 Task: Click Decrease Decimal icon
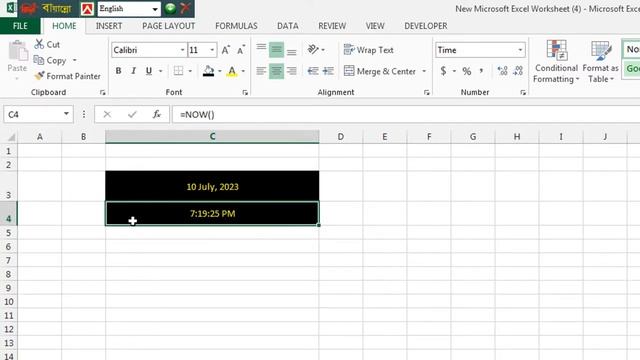tap(518, 71)
